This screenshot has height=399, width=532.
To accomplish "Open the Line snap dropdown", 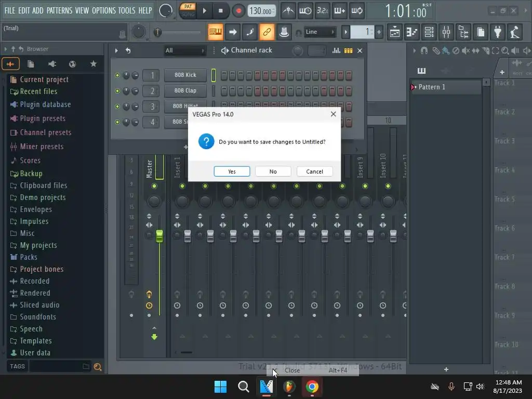I will point(320,32).
